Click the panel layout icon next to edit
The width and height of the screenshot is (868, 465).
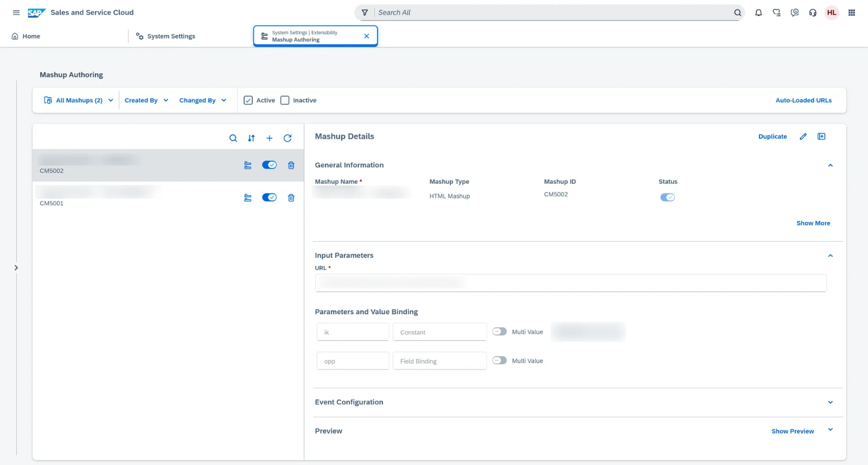[821, 137]
